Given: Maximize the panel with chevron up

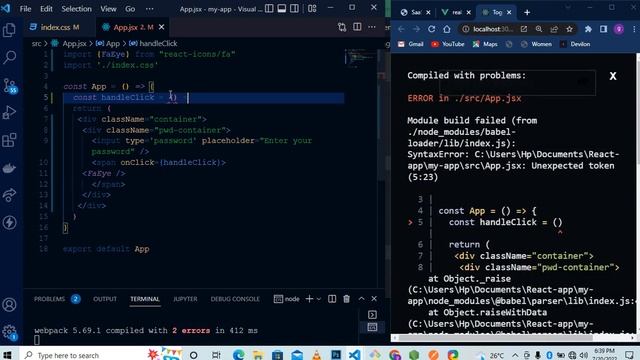Looking at the screenshot, I should click(361, 299).
